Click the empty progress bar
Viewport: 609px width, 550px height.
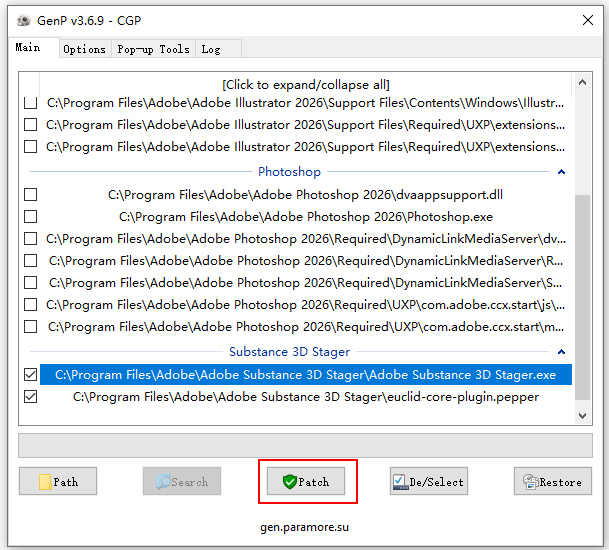coord(305,446)
